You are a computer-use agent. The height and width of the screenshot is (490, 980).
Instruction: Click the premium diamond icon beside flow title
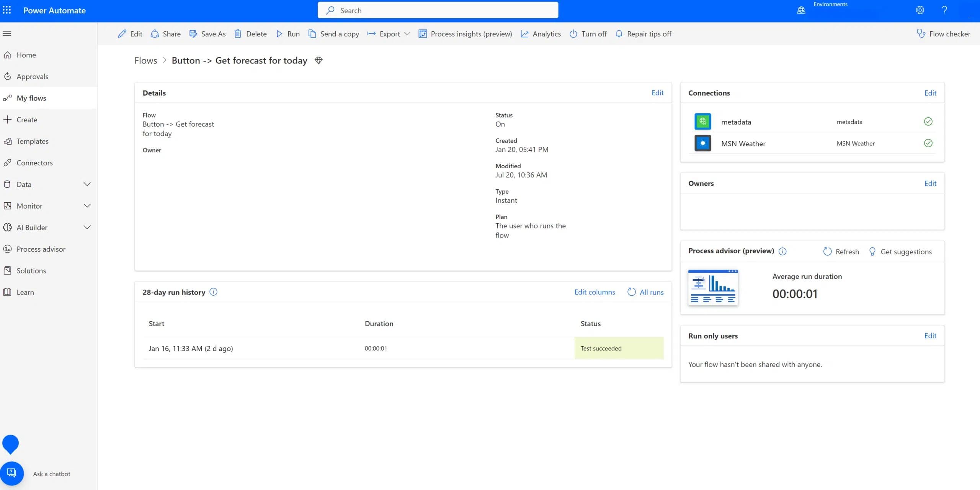click(318, 60)
